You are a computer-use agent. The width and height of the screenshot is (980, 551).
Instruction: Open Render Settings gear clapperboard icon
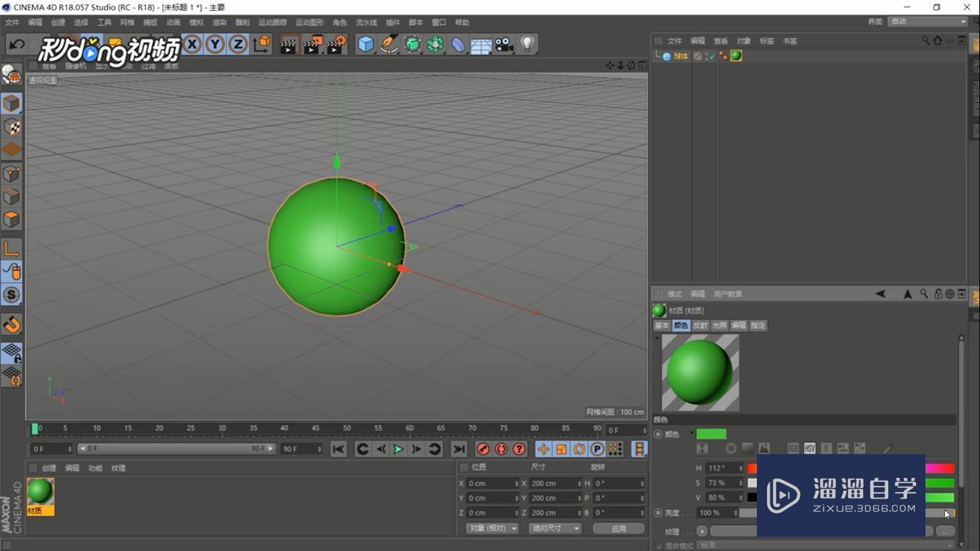click(x=336, y=44)
